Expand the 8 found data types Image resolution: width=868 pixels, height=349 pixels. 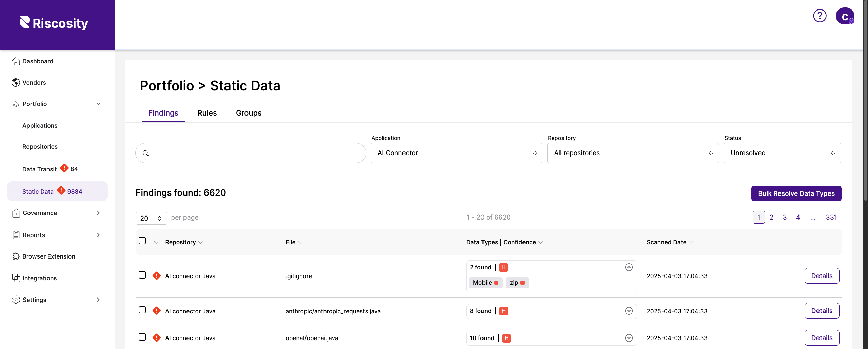tap(629, 311)
